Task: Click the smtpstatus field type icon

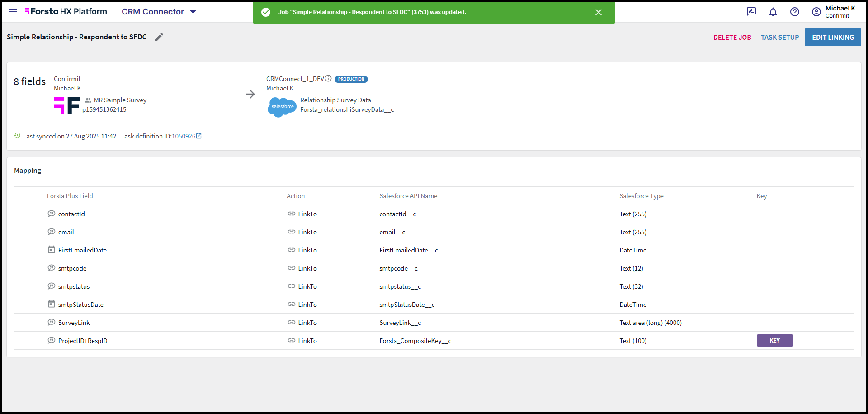Action: (52, 286)
